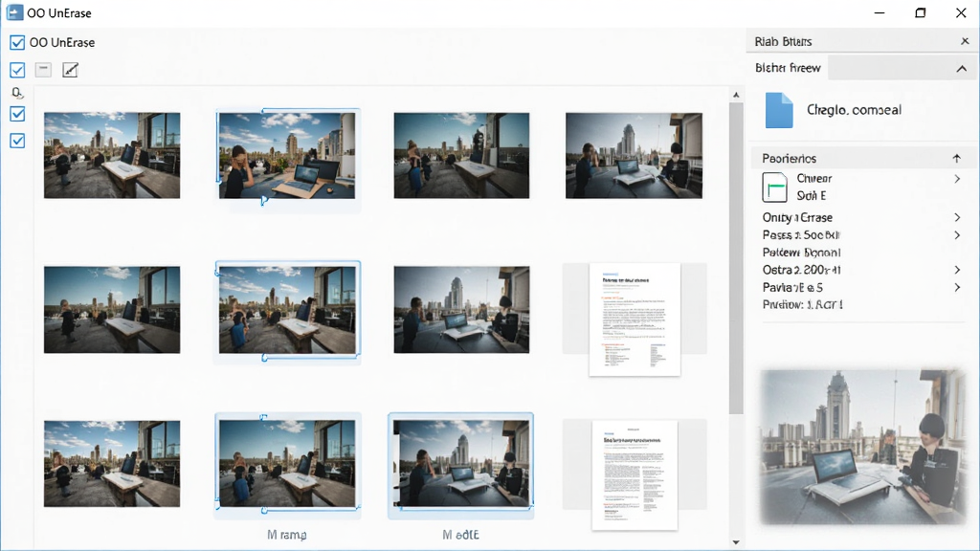The image size is (980, 551).
Task: Click the 'Pnrdiow' entry
Action: [803, 305]
